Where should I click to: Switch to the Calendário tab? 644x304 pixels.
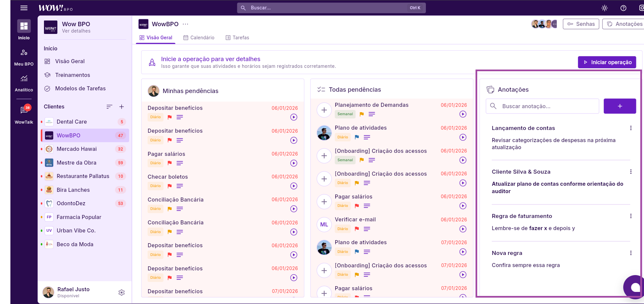[199, 38]
